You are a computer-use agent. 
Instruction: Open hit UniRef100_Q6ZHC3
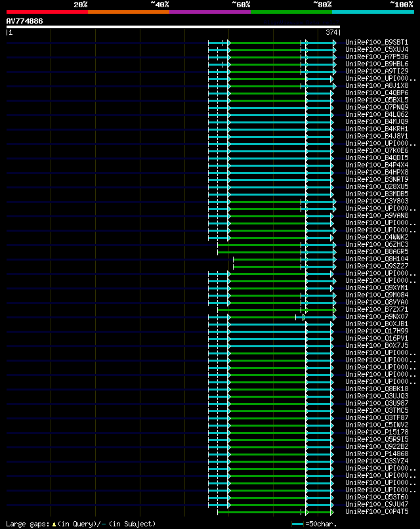(x=377, y=244)
